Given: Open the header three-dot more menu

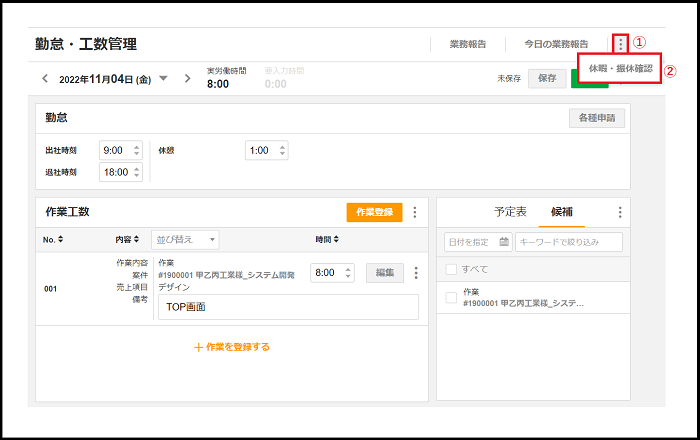Looking at the screenshot, I should pyautogui.click(x=621, y=44).
